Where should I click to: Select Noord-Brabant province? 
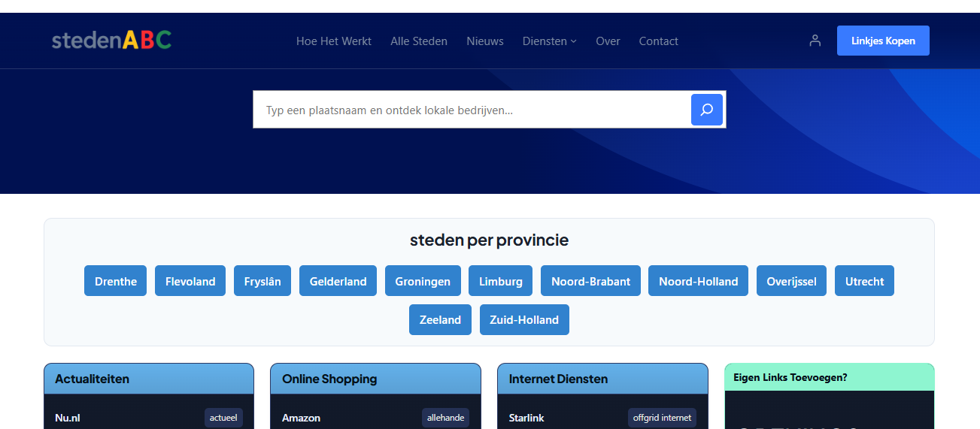tap(590, 281)
